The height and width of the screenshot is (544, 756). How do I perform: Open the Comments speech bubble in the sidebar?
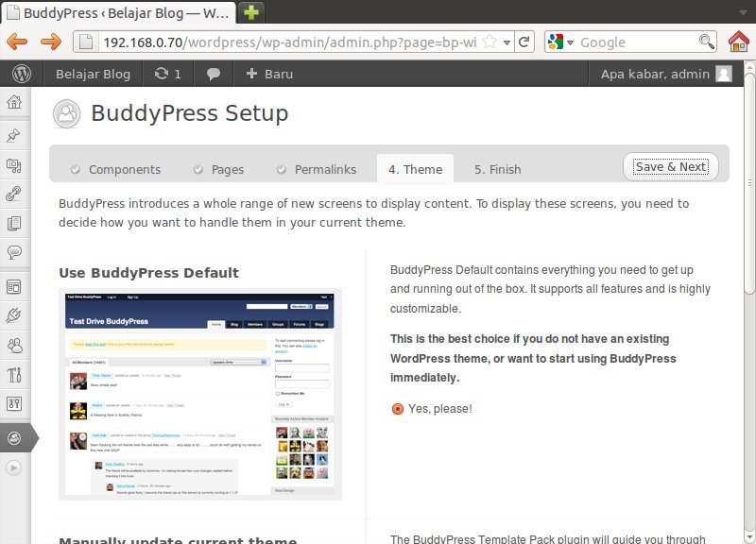[14, 252]
